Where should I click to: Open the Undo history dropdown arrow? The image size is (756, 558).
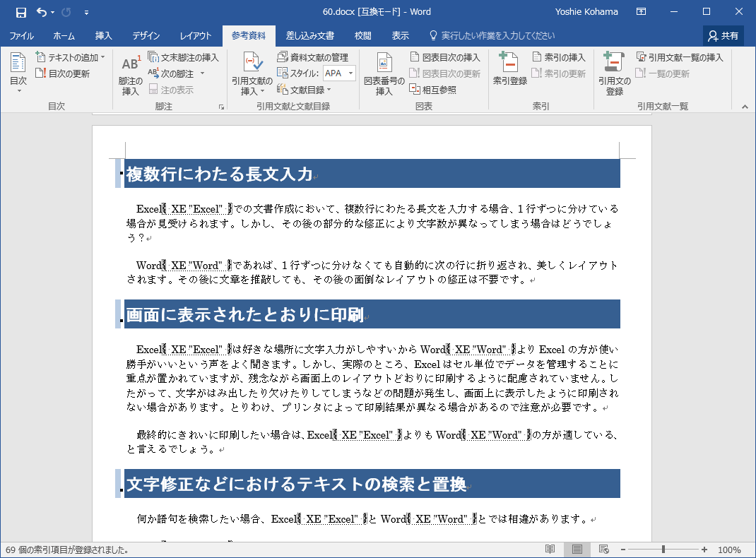(52, 13)
